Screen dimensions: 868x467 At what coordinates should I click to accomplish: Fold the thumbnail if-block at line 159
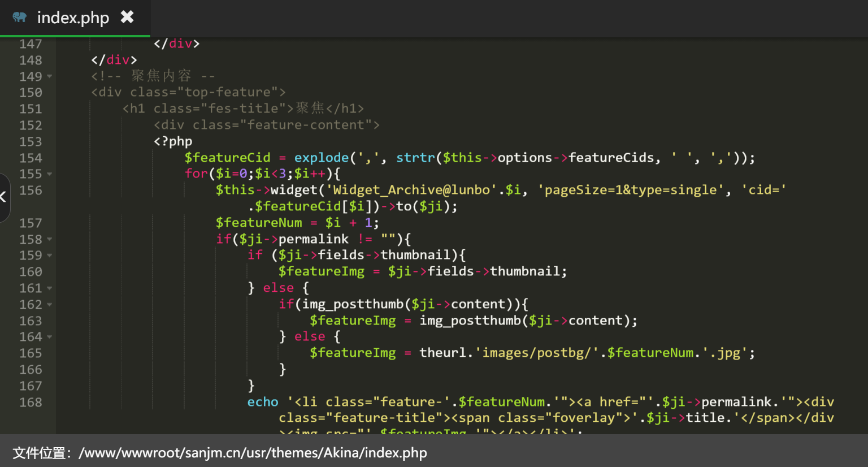pos(50,256)
